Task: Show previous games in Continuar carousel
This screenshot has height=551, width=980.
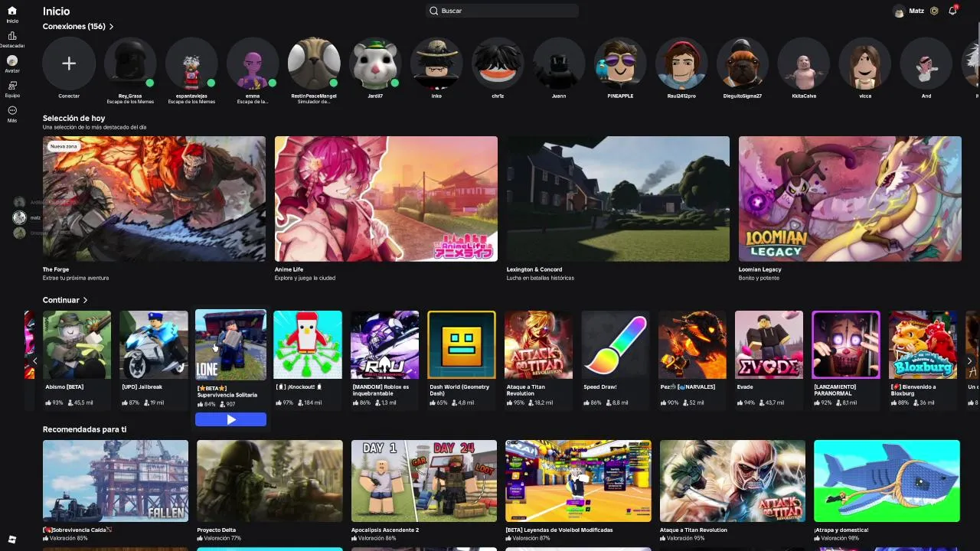Action: coord(34,360)
